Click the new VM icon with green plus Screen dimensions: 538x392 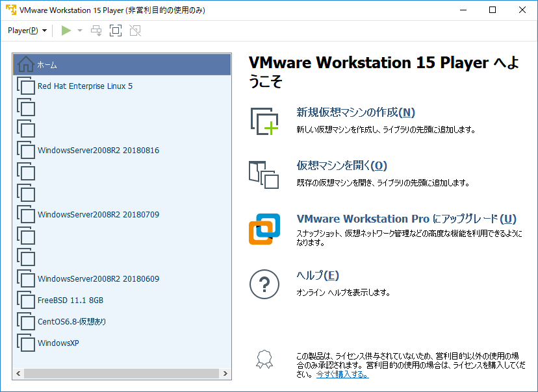tap(264, 121)
